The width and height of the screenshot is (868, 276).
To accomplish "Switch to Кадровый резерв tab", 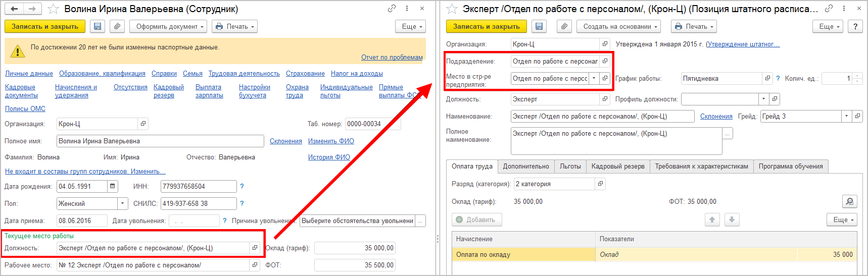I will click(x=618, y=166).
